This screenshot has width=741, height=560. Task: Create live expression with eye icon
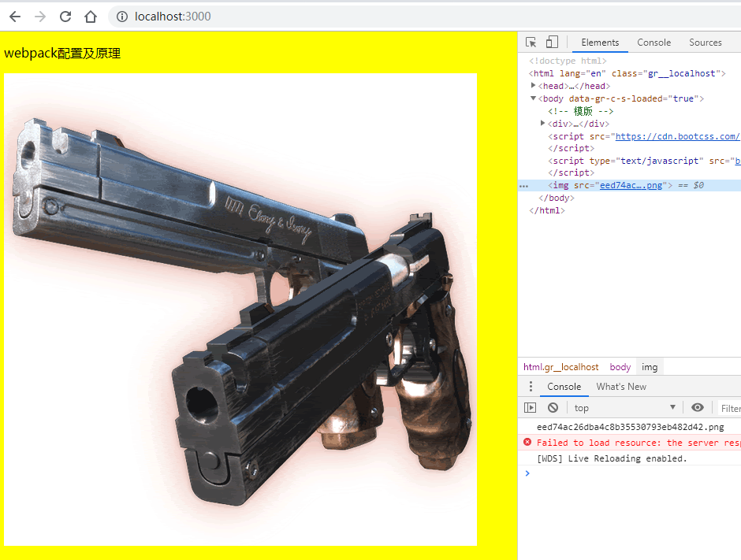(x=697, y=407)
